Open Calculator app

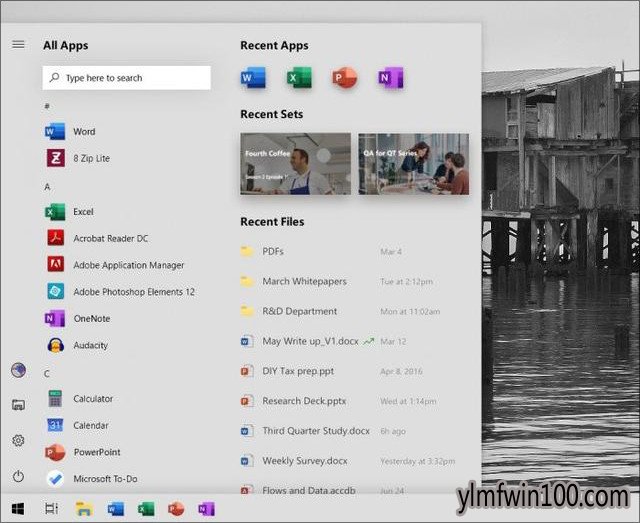(79, 398)
